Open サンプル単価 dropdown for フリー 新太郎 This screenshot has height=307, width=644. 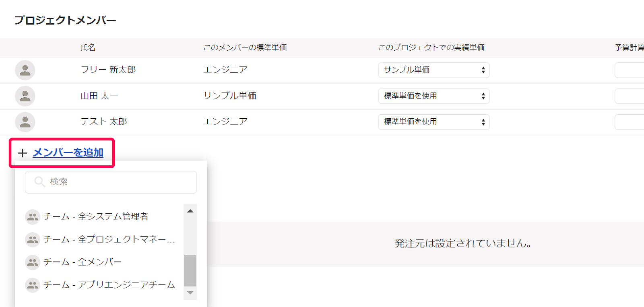(433, 70)
